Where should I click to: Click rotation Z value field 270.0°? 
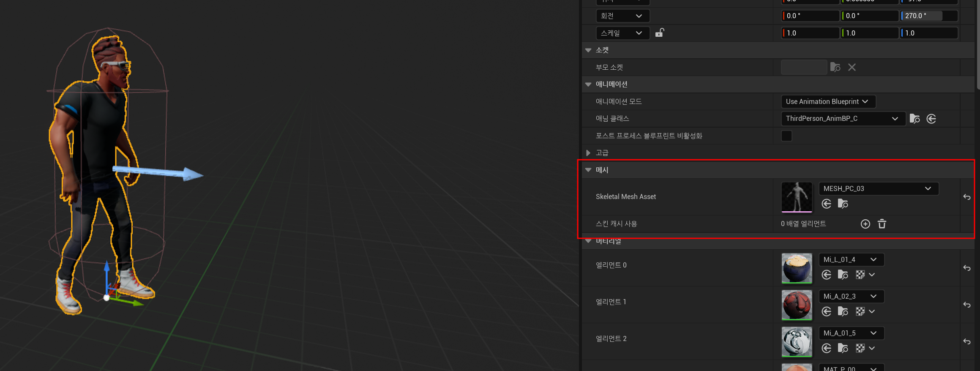(929, 16)
